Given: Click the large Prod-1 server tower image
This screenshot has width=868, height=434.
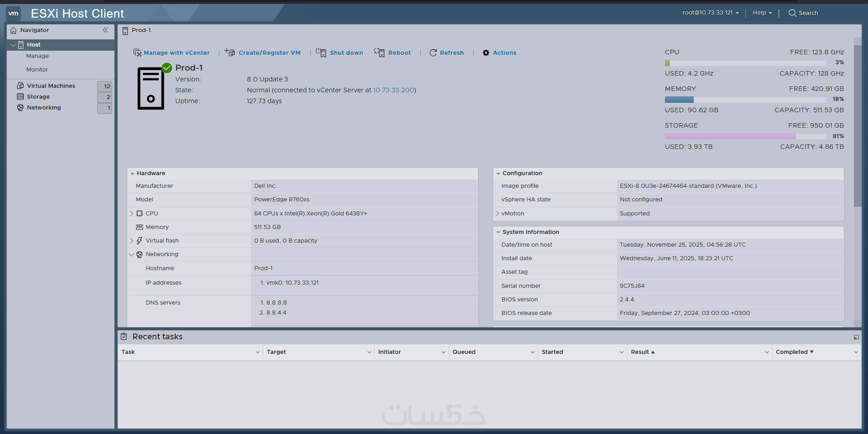Looking at the screenshot, I should click(151, 89).
